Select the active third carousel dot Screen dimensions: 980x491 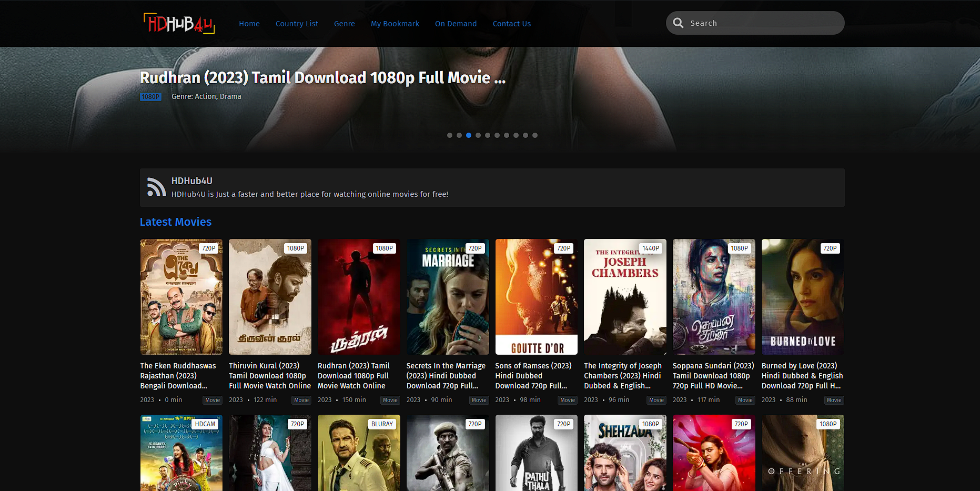coord(469,135)
